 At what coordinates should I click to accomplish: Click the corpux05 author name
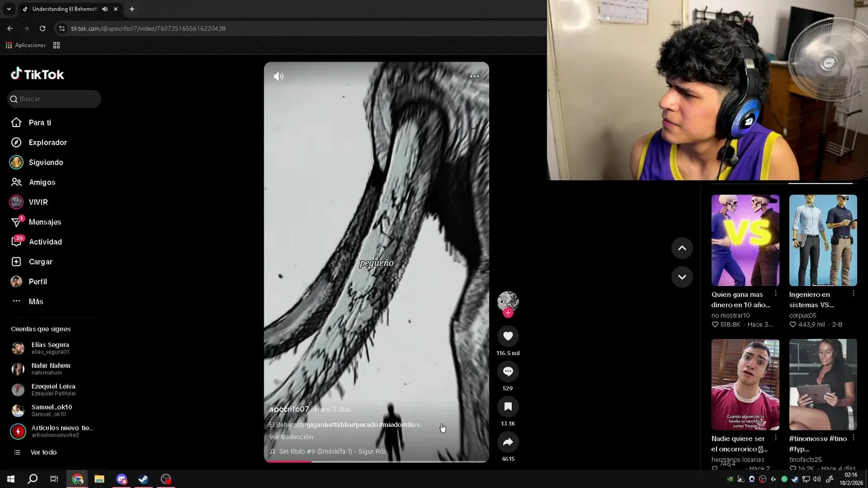[x=803, y=315]
